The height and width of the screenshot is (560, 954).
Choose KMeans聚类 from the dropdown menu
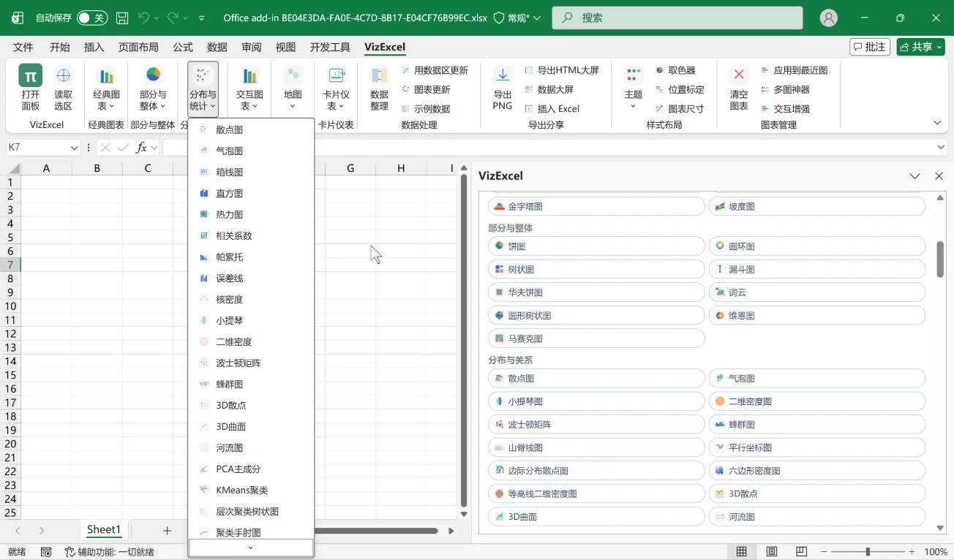tap(251, 490)
